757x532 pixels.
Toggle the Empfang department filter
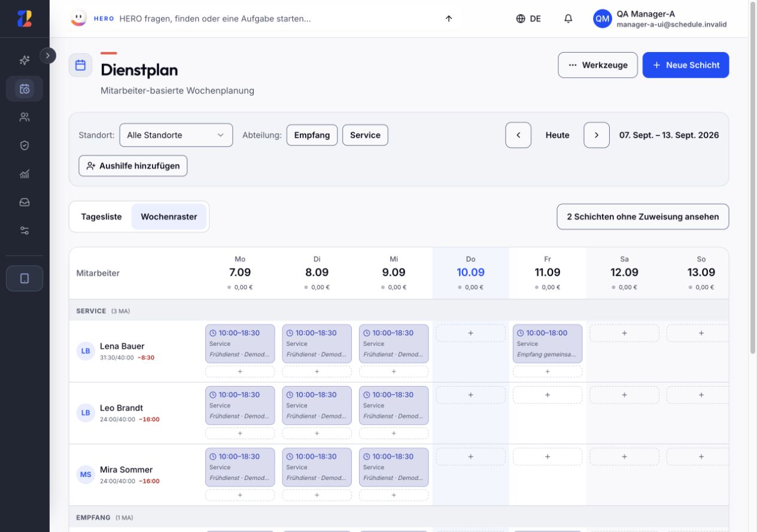point(312,135)
